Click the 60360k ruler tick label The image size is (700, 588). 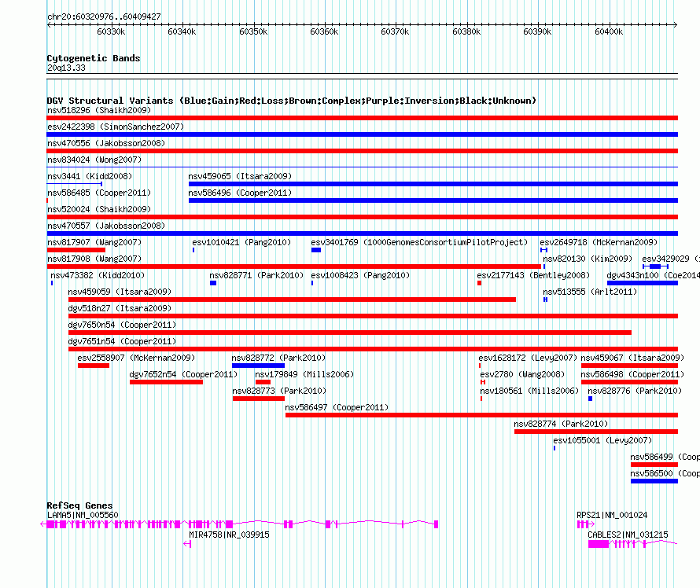(x=324, y=31)
